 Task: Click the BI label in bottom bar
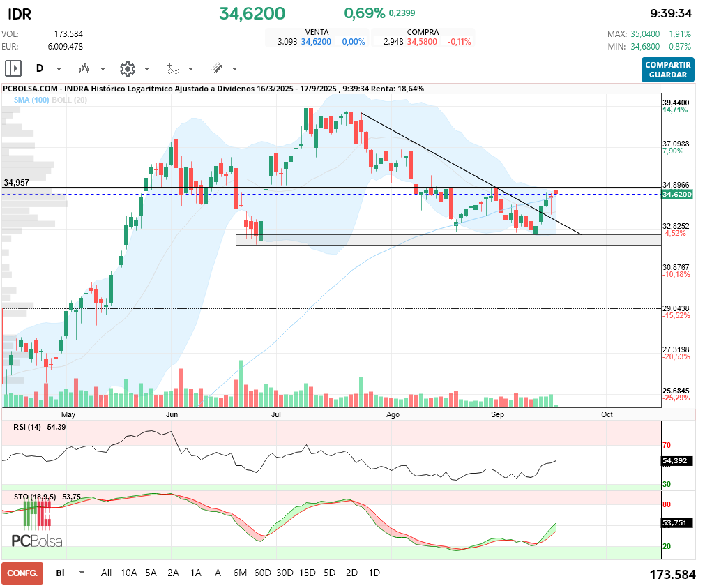[x=60, y=573]
